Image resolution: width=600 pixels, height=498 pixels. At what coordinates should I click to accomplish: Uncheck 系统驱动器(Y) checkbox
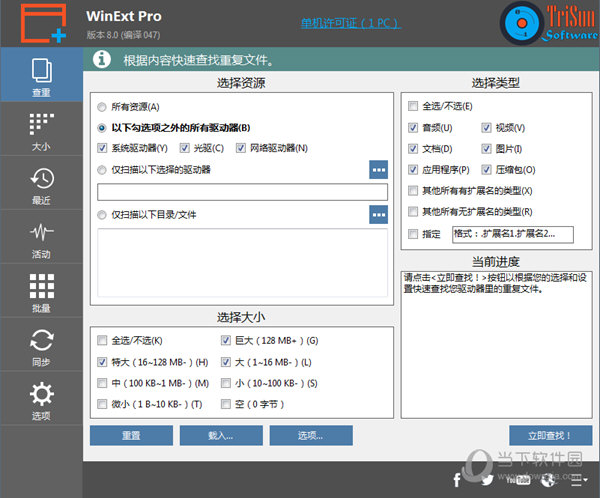coord(102,148)
